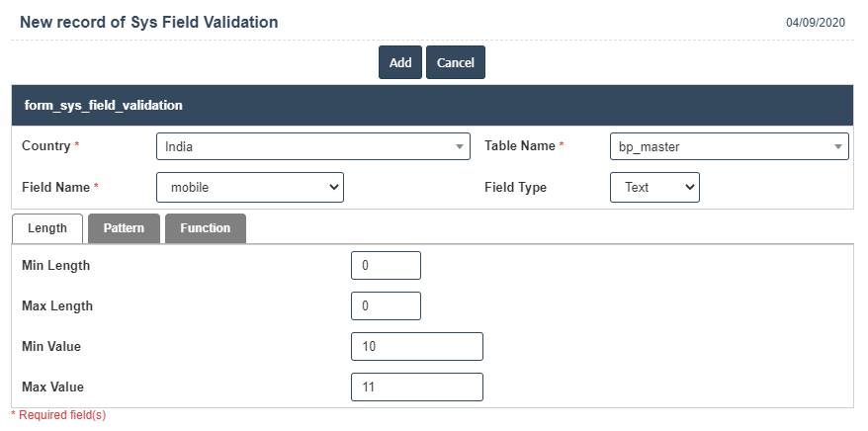Click into the Max Length input box
868x431 pixels.
pos(386,306)
